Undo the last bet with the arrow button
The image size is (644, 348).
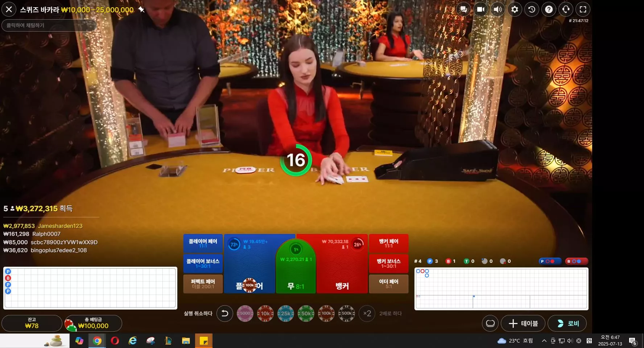coord(225,314)
